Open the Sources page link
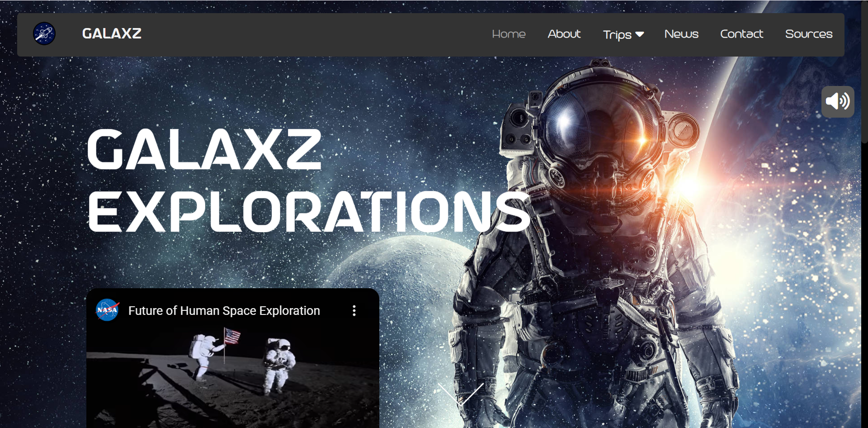Viewport: 868px width, 428px height. point(808,34)
